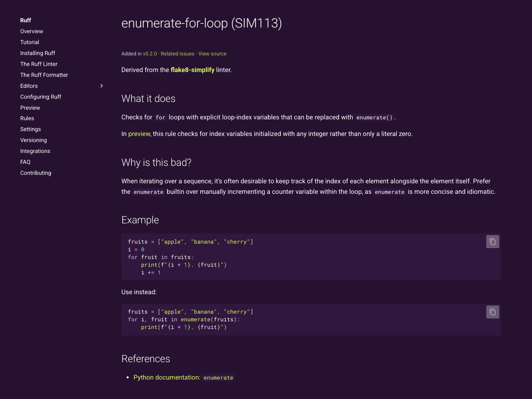Image resolution: width=532 pixels, height=399 pixels.
Task: Navigate to The Ruff Linter
Action: 39,64
